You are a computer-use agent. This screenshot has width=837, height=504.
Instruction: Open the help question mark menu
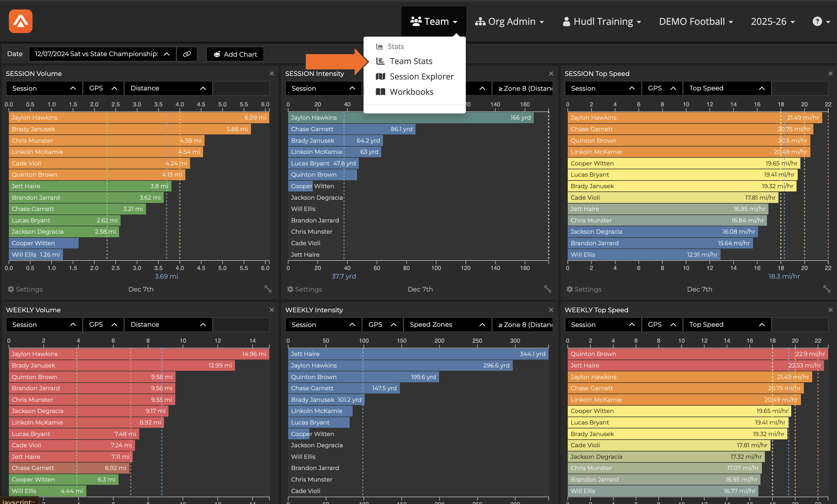[821, 21]
